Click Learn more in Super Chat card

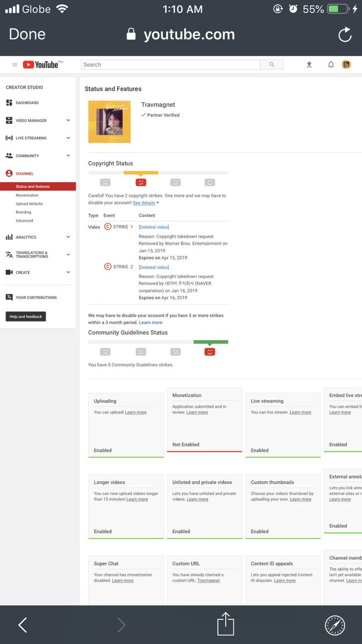tap(123, 581)
